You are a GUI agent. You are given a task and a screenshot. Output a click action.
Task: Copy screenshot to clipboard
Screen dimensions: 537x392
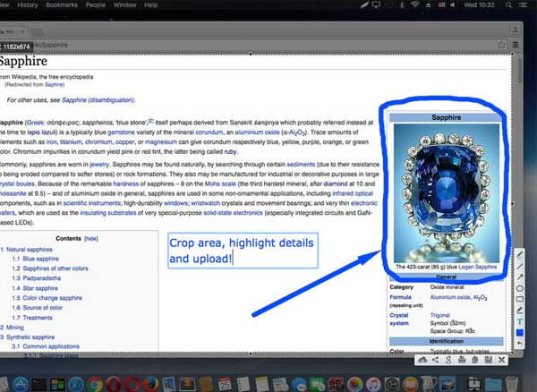point(474,360)
